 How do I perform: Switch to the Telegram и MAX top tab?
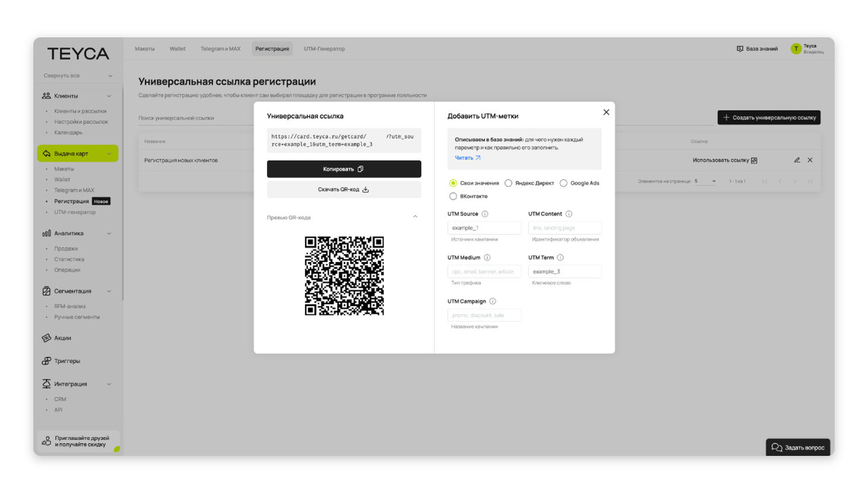(x=220, y=49)
